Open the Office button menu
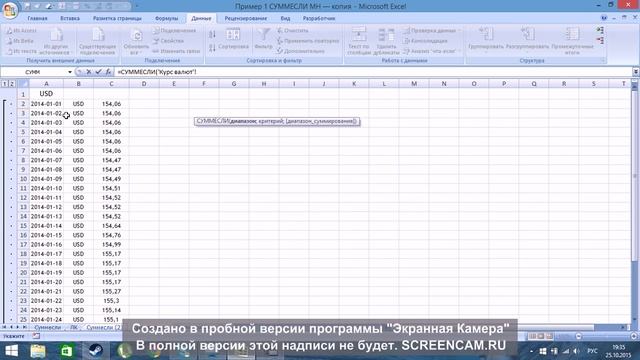 9,10
